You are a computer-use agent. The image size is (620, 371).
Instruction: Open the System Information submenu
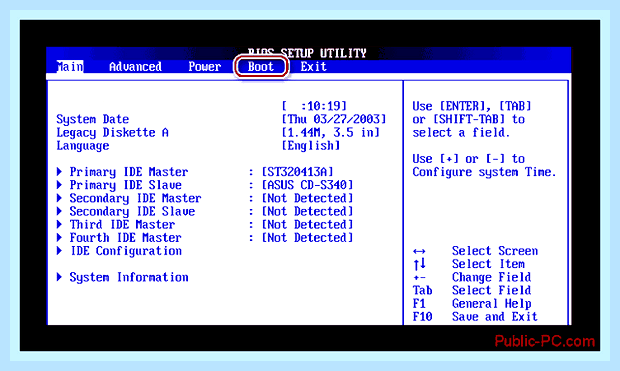pyautogui.click(x=129, y=277)
